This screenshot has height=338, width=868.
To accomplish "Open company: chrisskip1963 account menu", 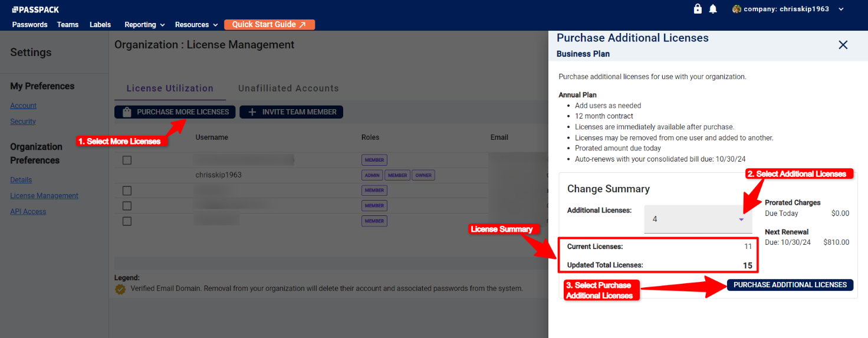I will point(788,9).
